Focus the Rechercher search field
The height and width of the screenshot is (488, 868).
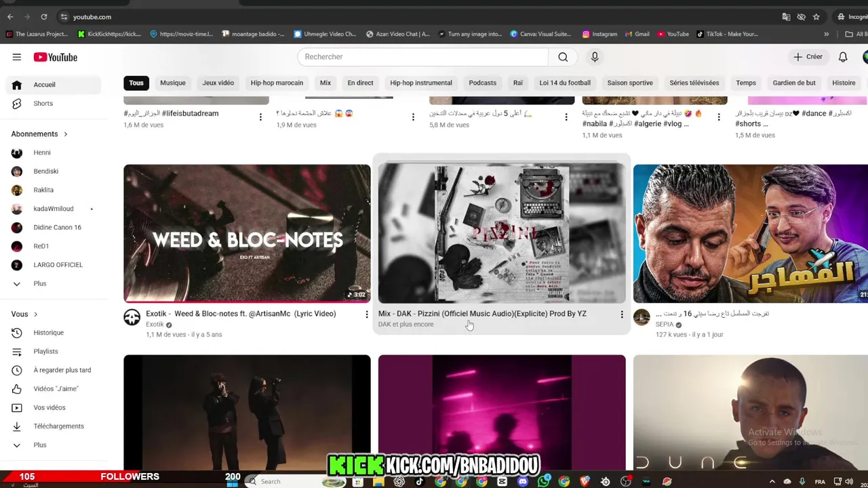423,57
